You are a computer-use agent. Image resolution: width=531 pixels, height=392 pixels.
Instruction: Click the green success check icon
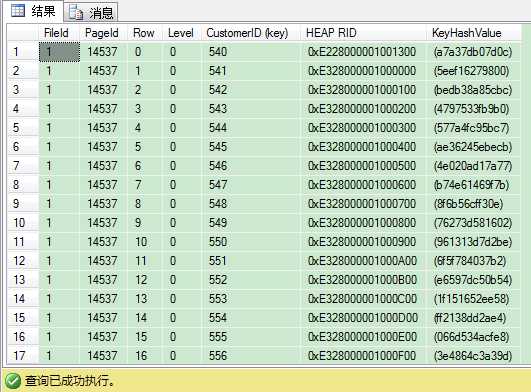(x=13, y=381)
